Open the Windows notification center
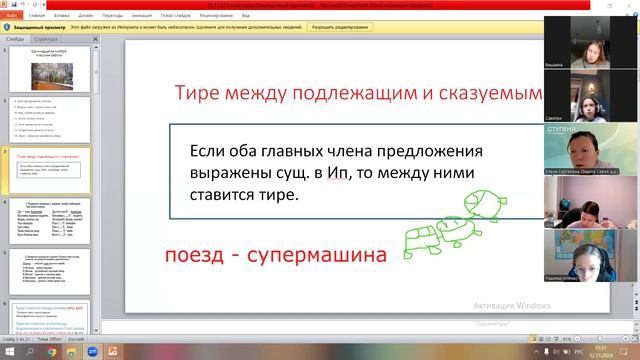This screenshot has height=360, width=640. tap(624, 351)
